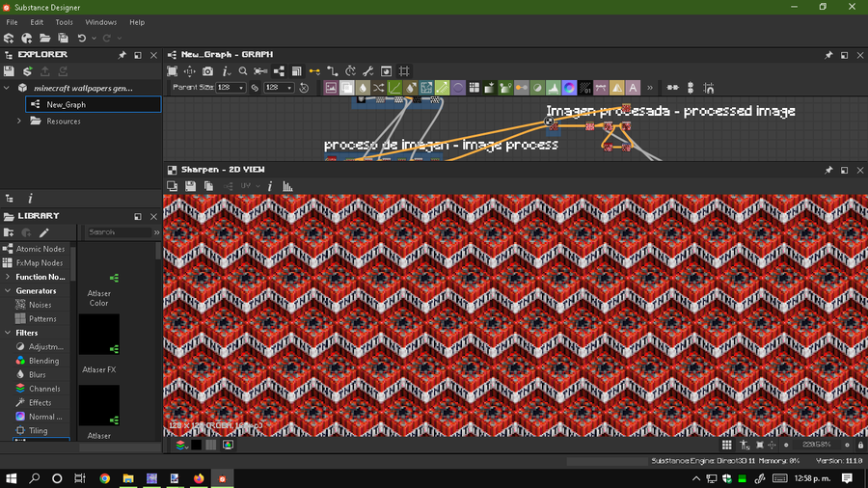Screen dimensions: 868x488
Task: Click the graph camera snapshot icon
Action: coord(207,71)
